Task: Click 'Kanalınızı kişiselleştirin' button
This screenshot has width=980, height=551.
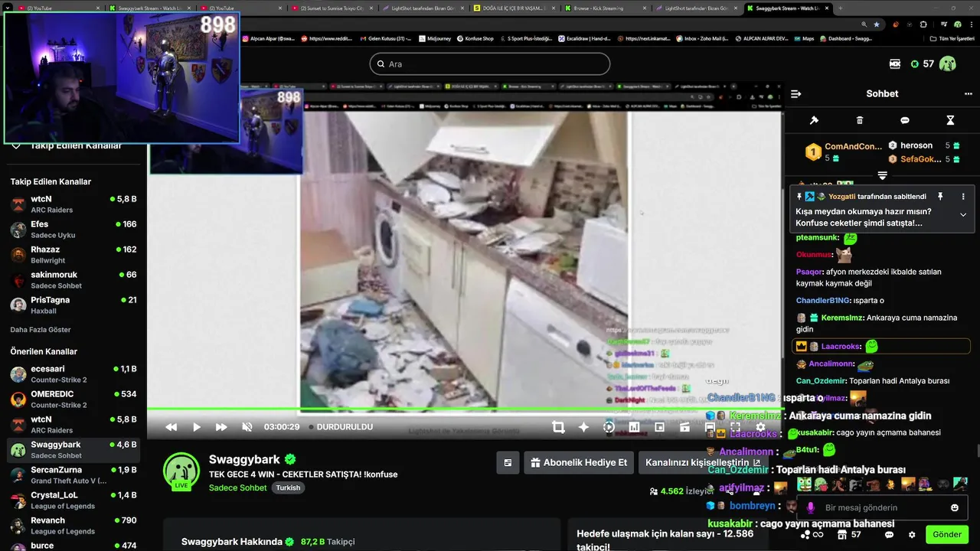Action: tap(703, 462)
